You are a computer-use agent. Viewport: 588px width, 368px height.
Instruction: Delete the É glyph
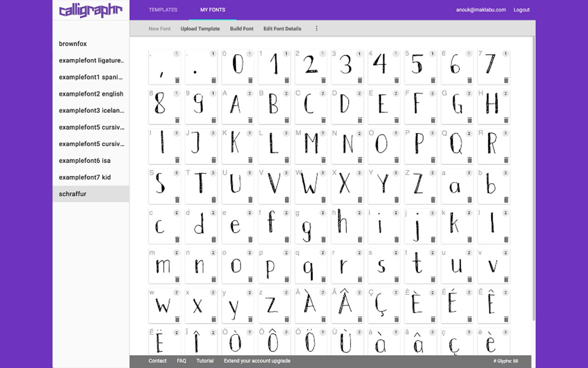coord(469,319)
